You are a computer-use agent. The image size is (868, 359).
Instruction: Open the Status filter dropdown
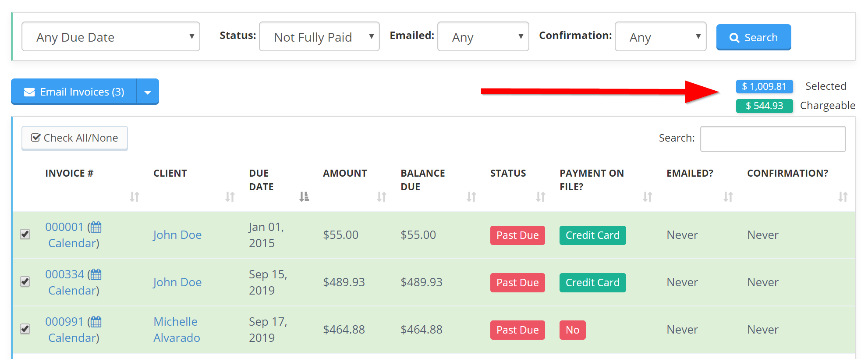pos(319,37)
